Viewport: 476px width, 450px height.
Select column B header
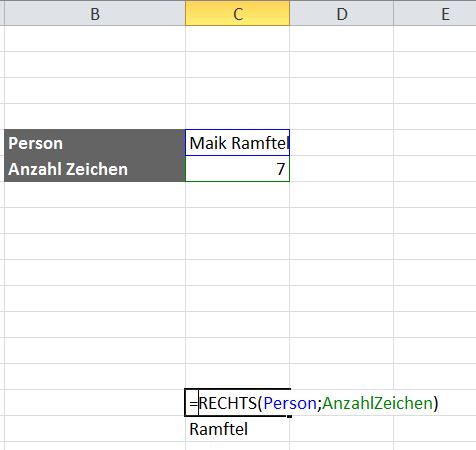(x=95, y=13)
